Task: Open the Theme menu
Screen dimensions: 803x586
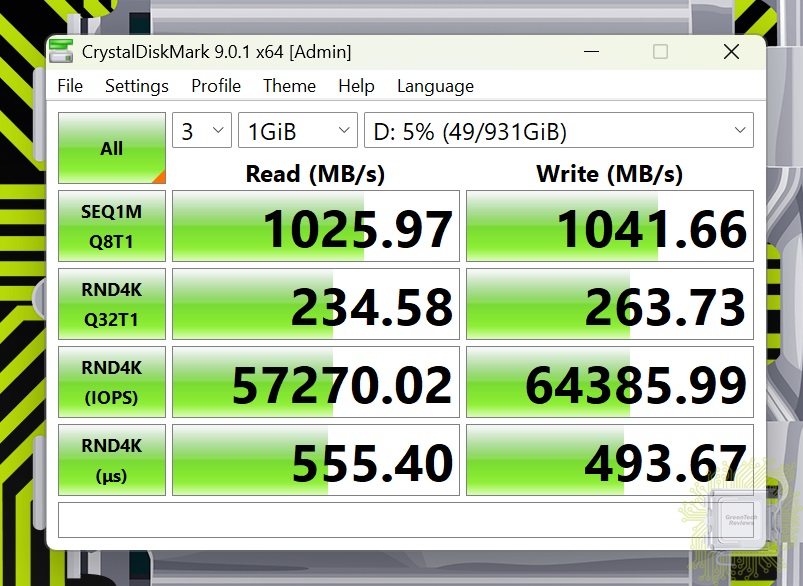Action: pyautogui.click(x=289, y=86)
